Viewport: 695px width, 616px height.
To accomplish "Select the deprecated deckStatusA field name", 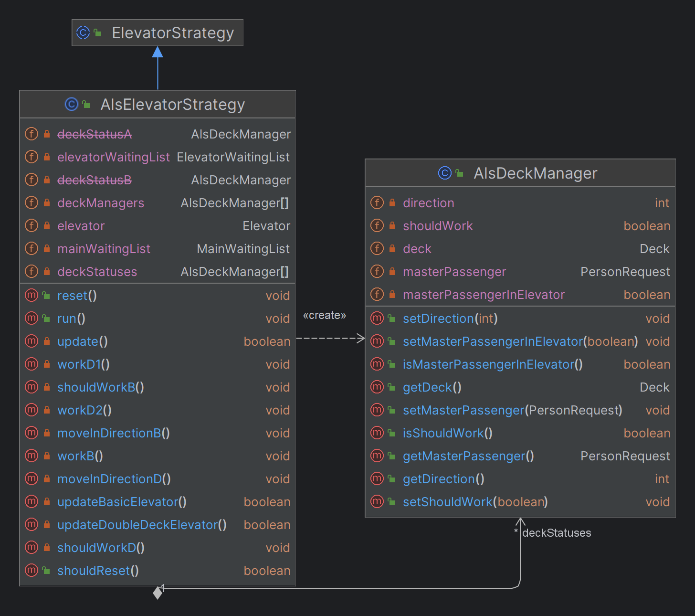I will click(95, 134).
